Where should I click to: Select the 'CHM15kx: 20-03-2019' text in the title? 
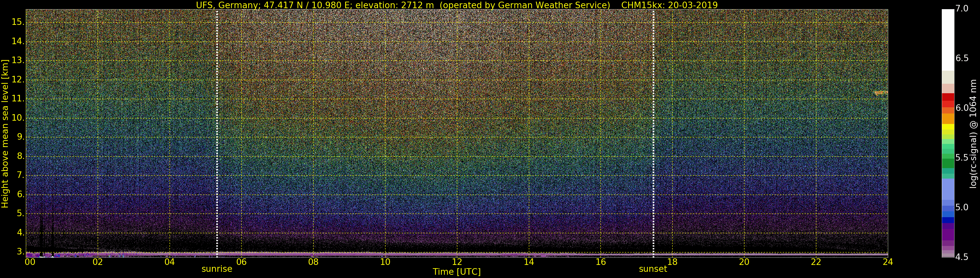[669, 5]
